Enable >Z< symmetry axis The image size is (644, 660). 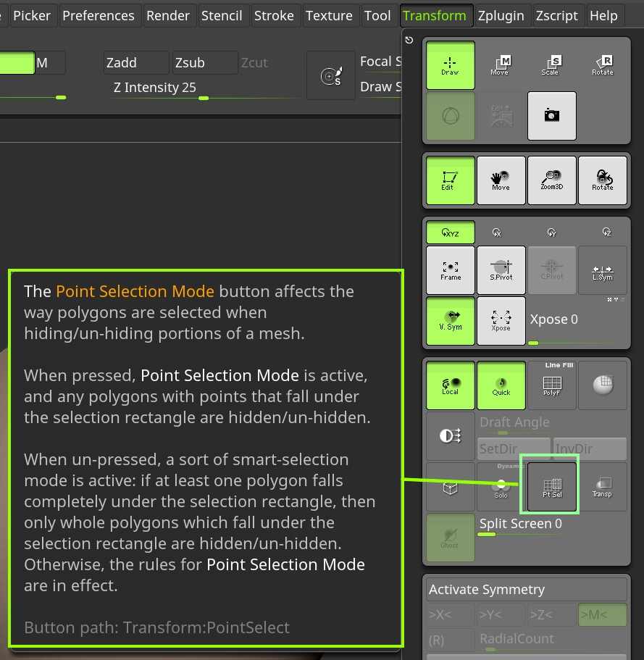pos(551,614)
